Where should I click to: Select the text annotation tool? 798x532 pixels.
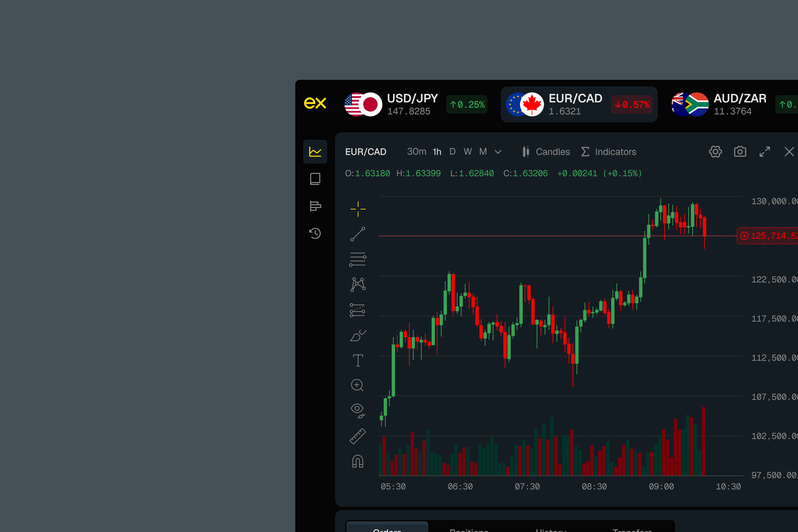(358, 360)
